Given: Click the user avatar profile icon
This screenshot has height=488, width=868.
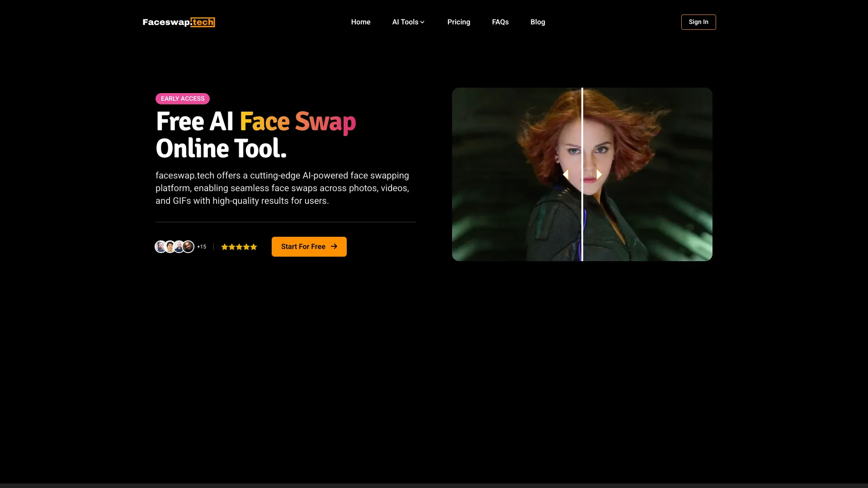Looking at the screenshot, I should tap(161, 247).
